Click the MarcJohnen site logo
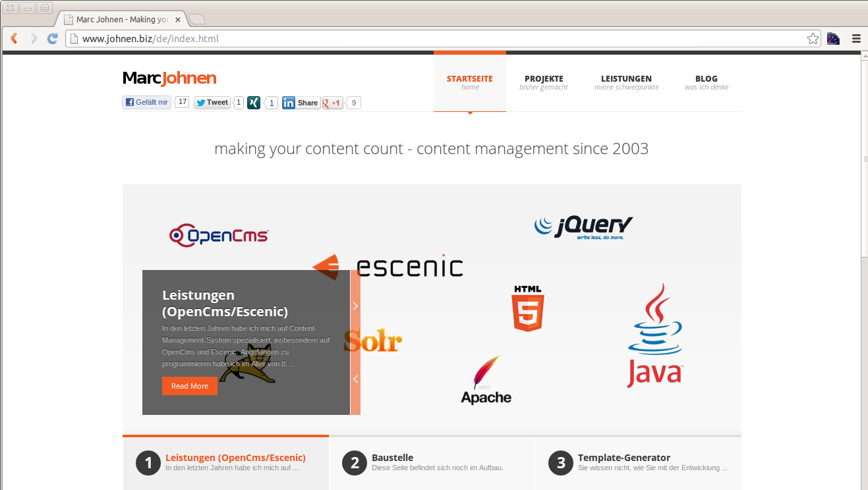The image size is (868, 490). pos(169,78)
